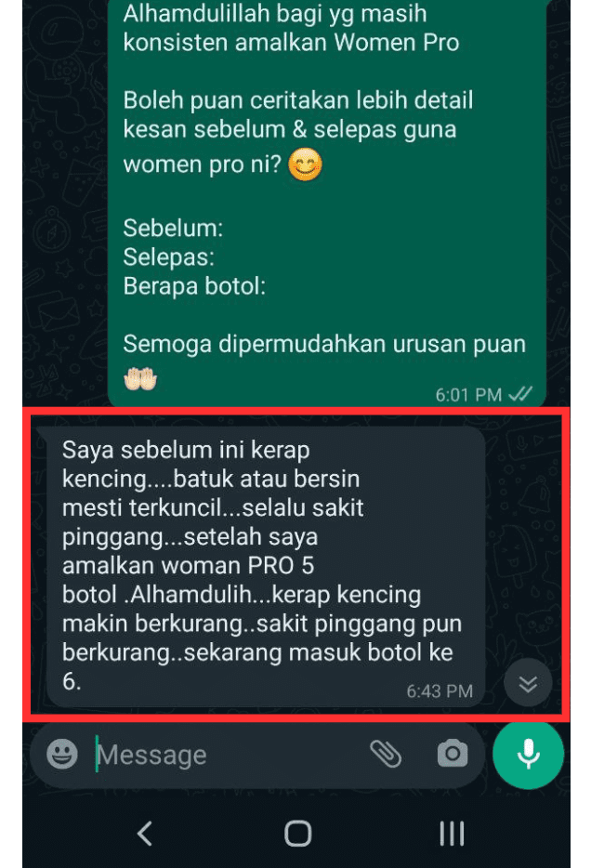
Task: Select the sent message mentioning Women Pro
Action: [x=326, y=203]
